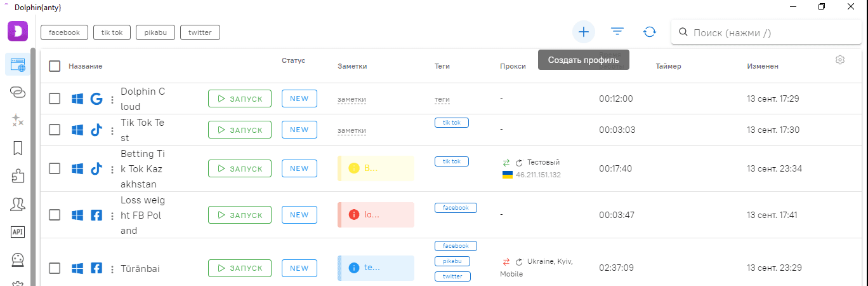Viewport: 868px width, 286px height.
Task: Click red note icon in Loss weight row
Action: pyautogui.click(x=354, y=215)
